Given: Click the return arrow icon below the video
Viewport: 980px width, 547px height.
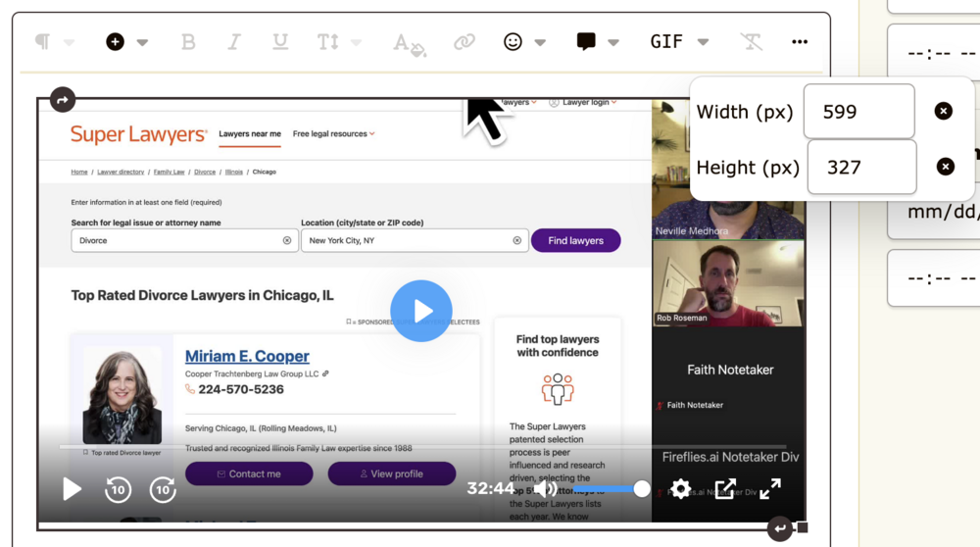Looking at the screenshot, I should pyautogui.click(x=779, y=528).
